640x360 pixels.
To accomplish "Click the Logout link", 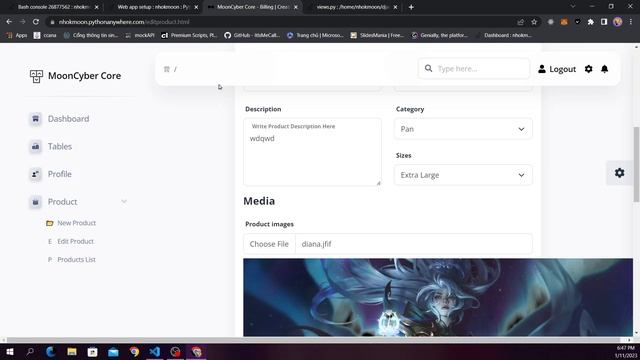I will coord(557,69).
